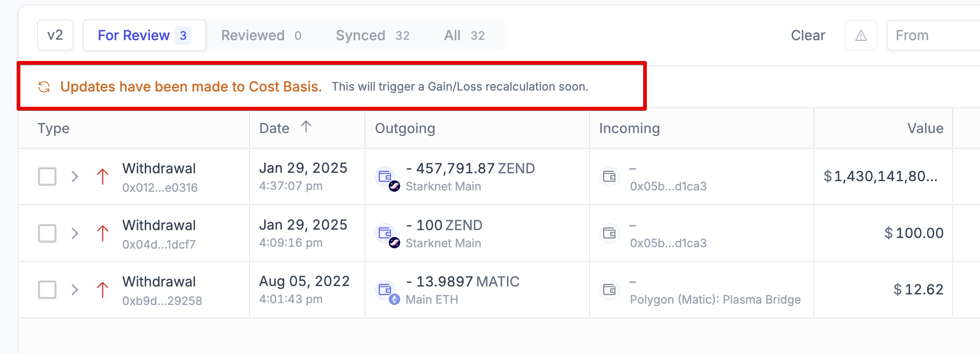Image resolution: width=980 pixels, height=354 pixels.
Task: Click the warning triangle filter icon
Action: (x=861, y=36)
